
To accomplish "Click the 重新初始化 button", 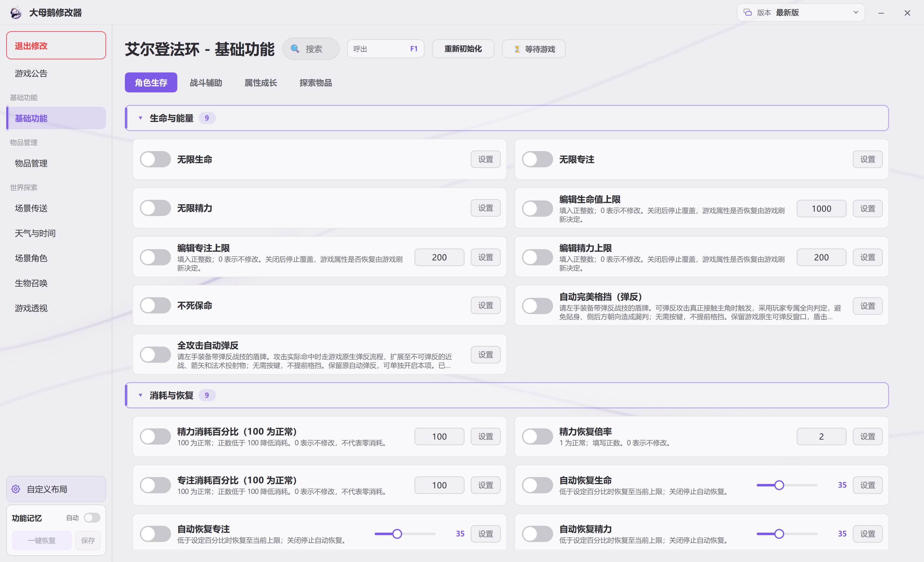I will click(463, 49).
